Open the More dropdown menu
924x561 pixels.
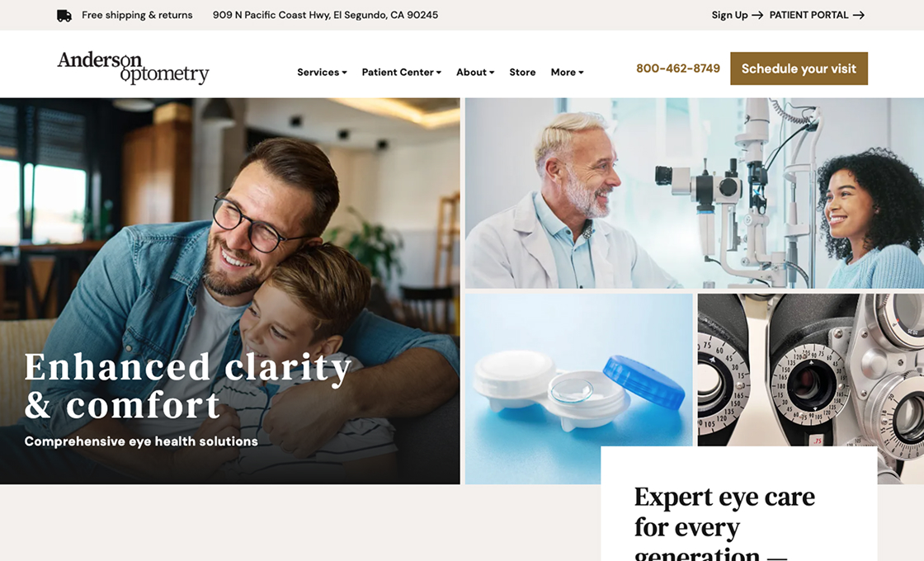pyautogui.click(x=567, y=72)
